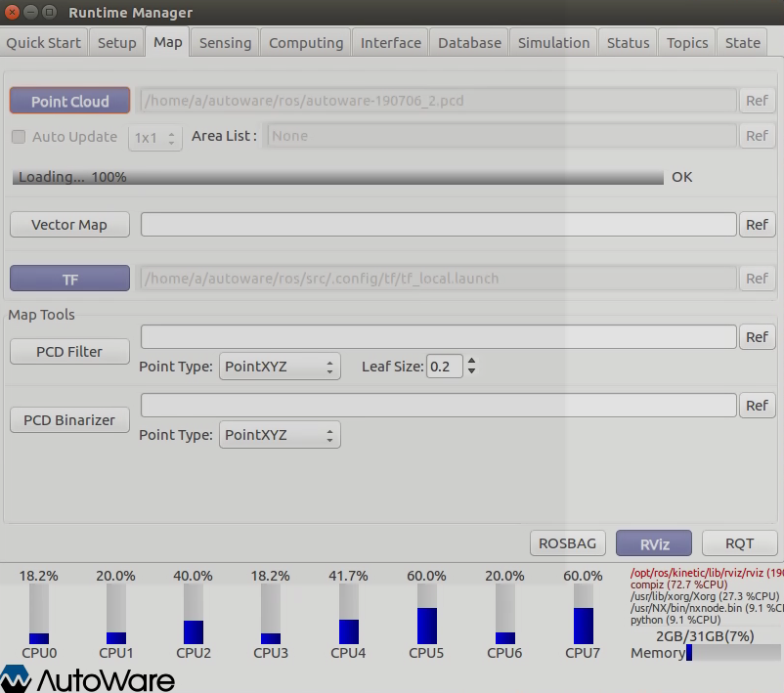Click the Point Cloud file path field
Screen dimensions: 784x693
coord(439,101)
